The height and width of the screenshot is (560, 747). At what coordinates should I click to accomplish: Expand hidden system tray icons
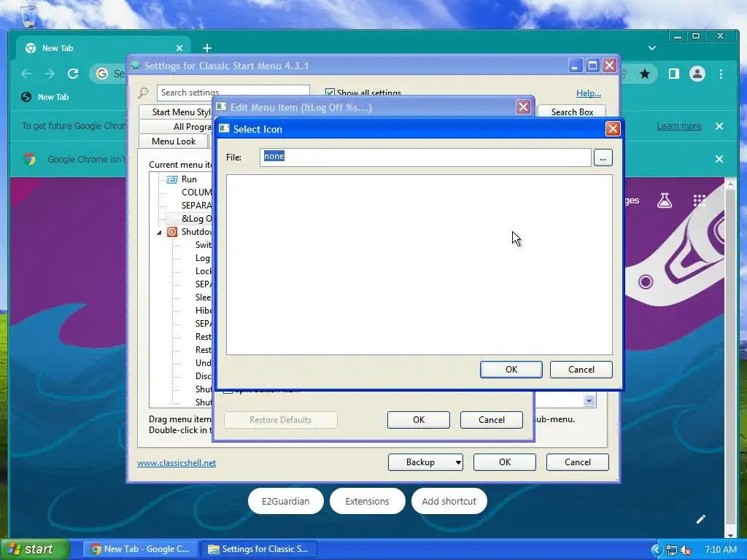coord(656,550)
